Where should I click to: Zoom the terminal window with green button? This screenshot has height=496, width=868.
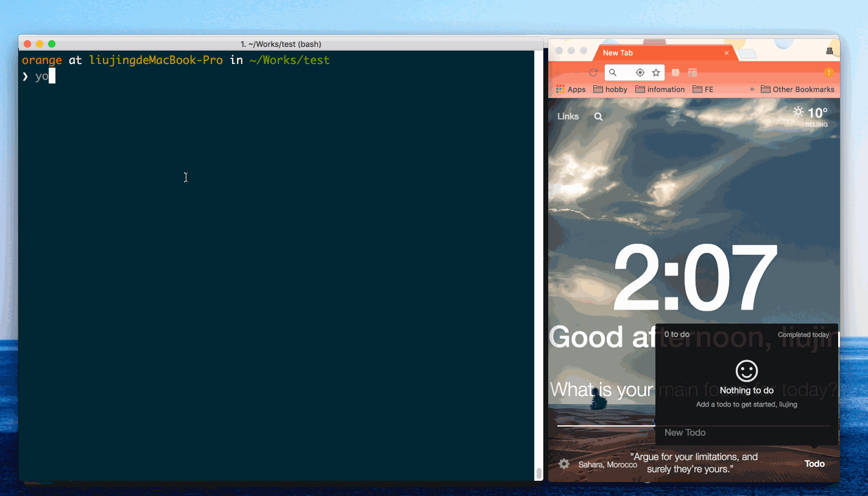pyautogui.click(x=52, y=44)
